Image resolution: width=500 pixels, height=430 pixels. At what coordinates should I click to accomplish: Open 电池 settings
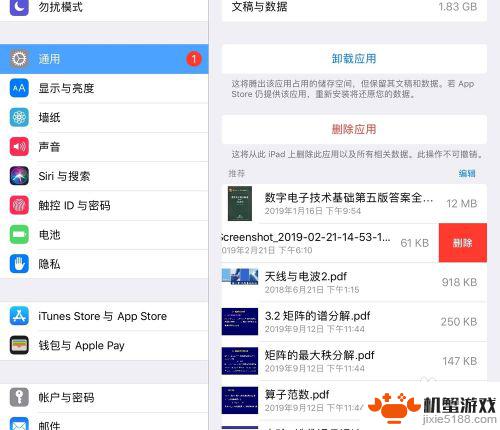click(x=104, y=235)
